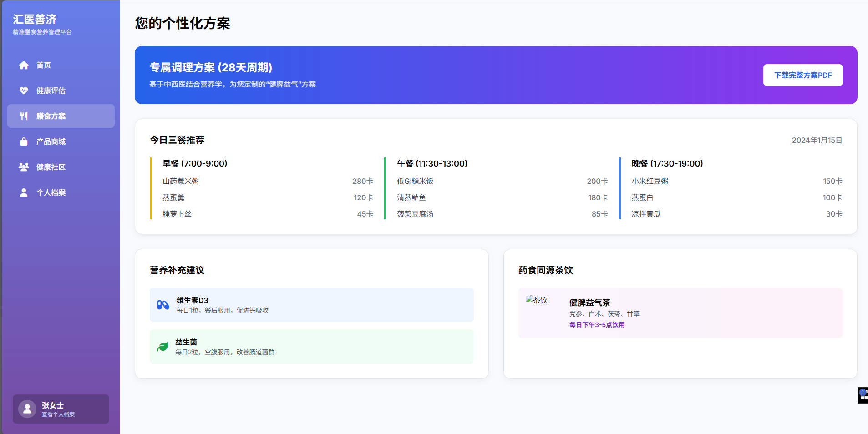Click the small widget at bottom right corner
The height and width of the screenshot is (434, 868).
862,395
